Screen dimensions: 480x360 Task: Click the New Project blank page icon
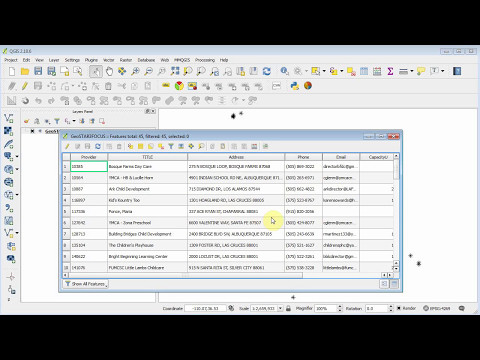coord(12,71)
